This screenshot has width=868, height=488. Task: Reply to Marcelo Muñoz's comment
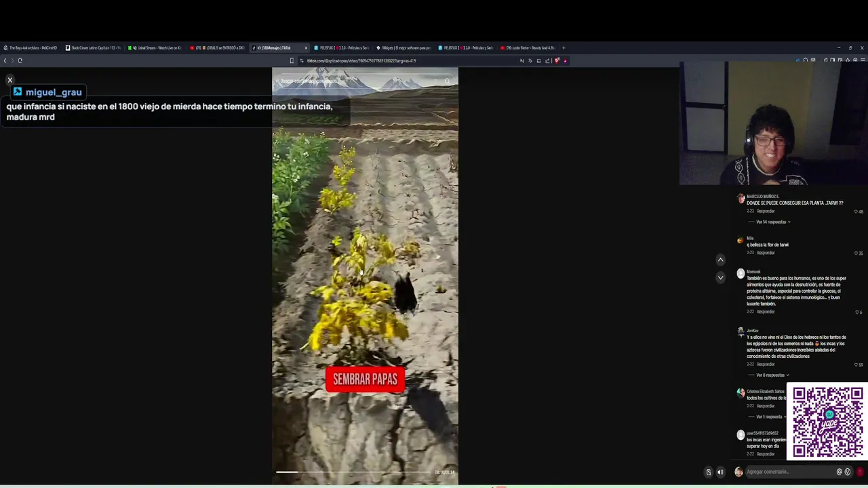[x=766, y=211]
